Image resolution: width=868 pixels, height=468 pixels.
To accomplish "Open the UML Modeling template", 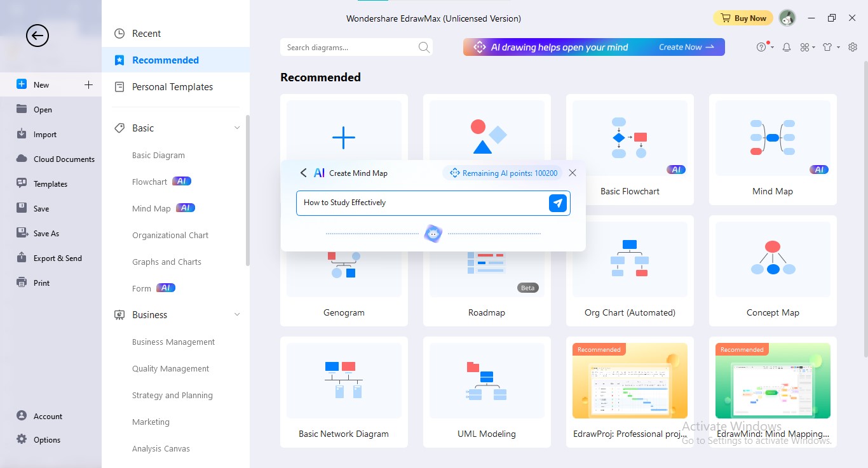I will click(x=487, y=392).
